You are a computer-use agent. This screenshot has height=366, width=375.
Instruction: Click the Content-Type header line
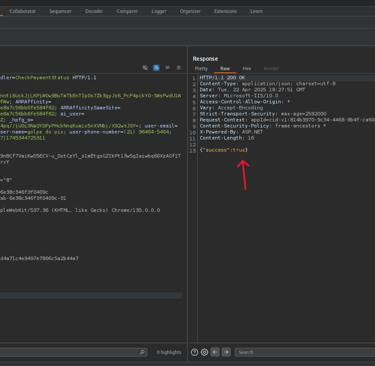tap(267, 83)
